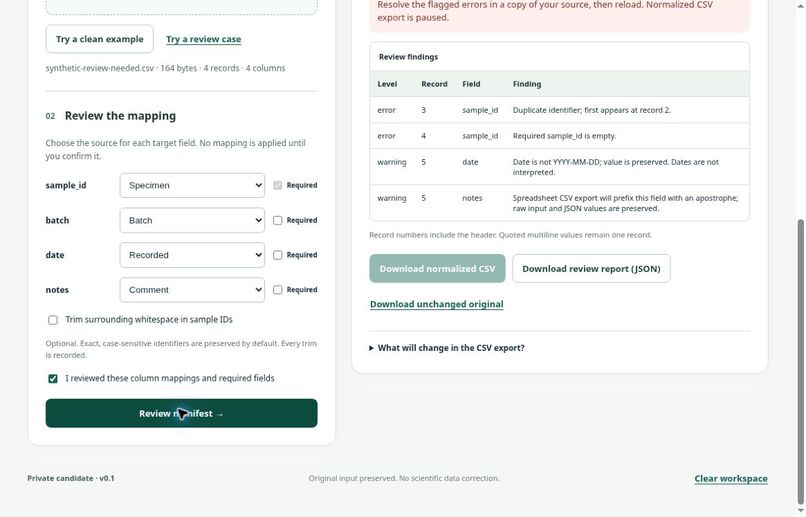806x517 pixels.
Task: Click the 'Private candidate · v0.1' footer text
Action: [x=71, y=478]
